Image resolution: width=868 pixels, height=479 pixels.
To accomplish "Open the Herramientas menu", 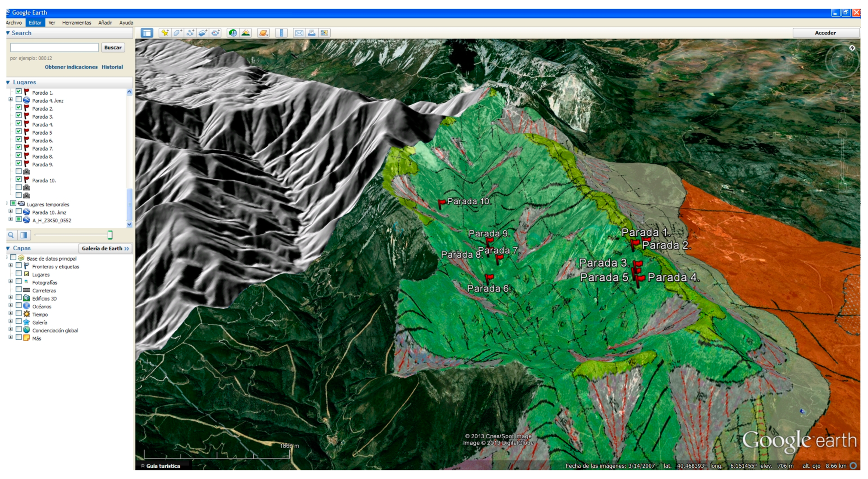I will [77, 23].
